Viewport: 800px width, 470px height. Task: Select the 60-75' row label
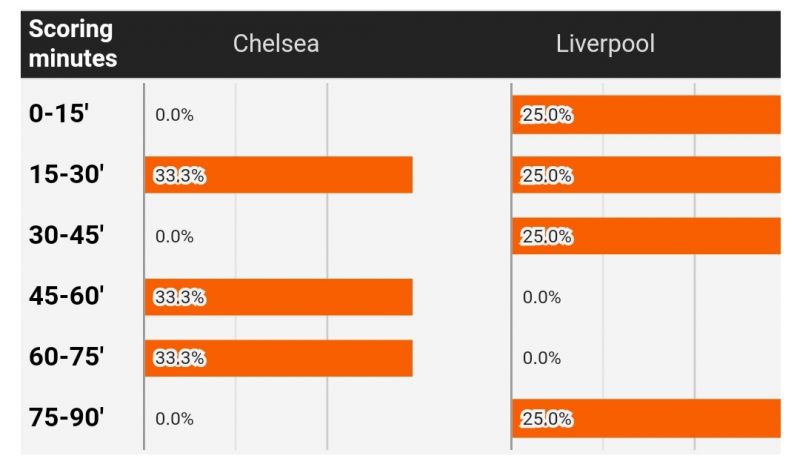[67, 357]
